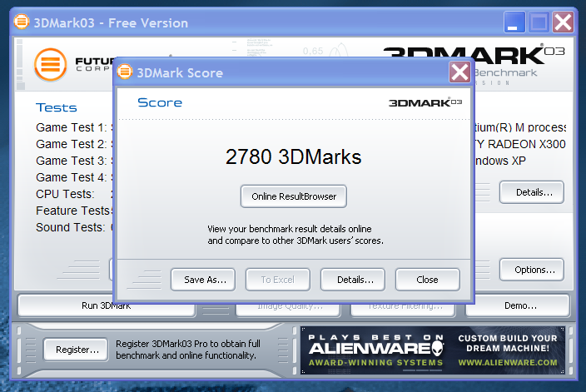Click the 3DMark03 main window title icon
Image resolution: width=586 pixels, height=392 pixels.
tap(22, 22)
